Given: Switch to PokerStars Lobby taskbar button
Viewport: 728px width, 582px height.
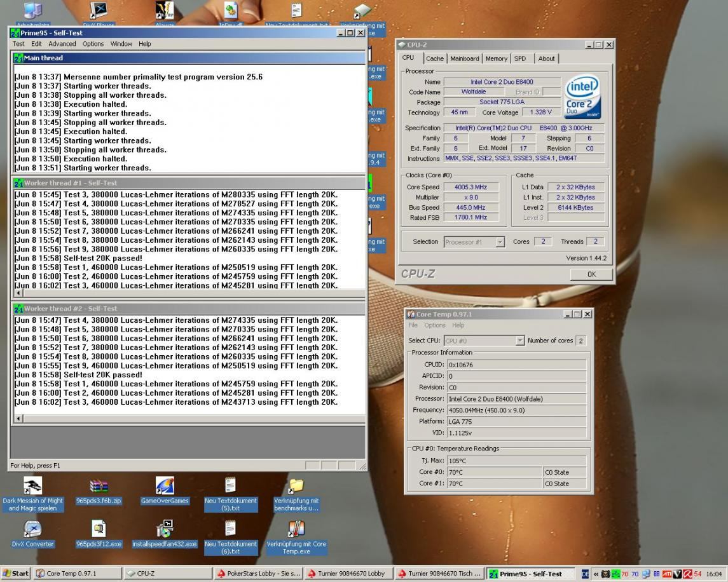Looking at the screenshot, I should (258, 574).
